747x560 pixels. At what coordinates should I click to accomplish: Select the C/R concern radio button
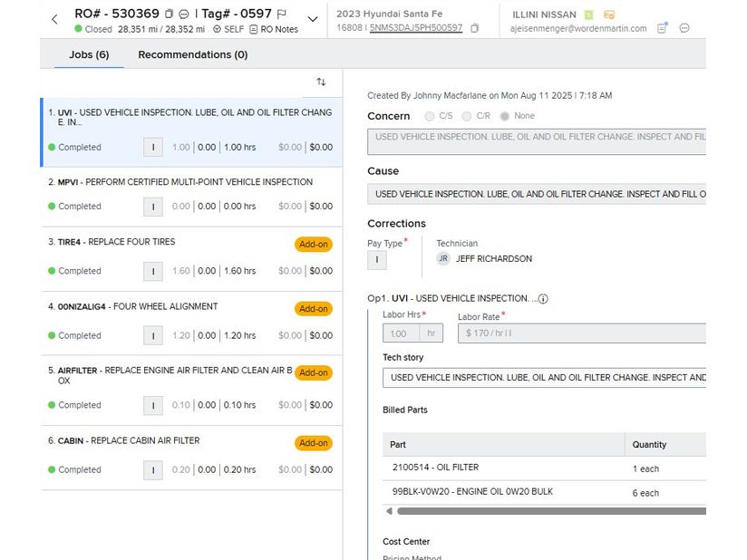point(467,116)
